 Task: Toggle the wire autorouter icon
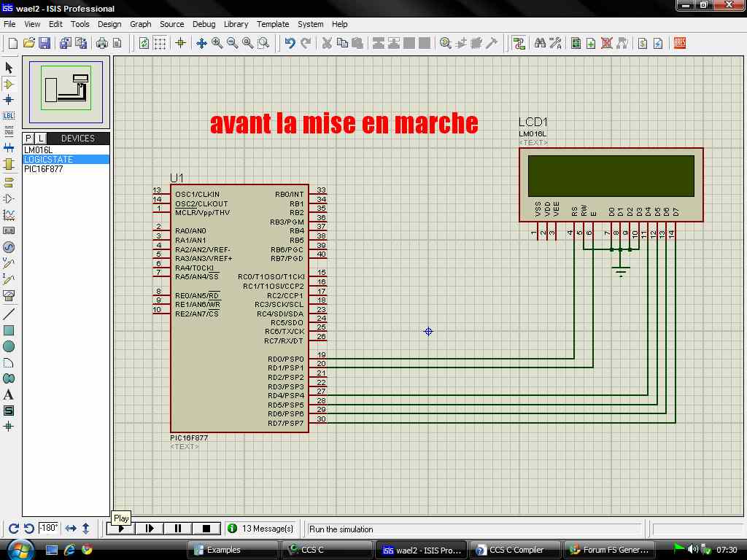point(519,43)
